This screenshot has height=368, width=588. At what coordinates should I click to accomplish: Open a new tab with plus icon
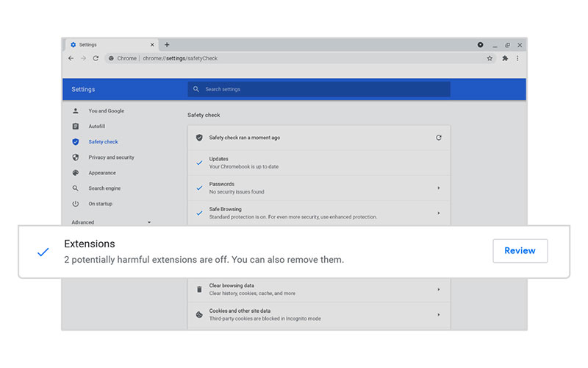[x=167, y=45]
